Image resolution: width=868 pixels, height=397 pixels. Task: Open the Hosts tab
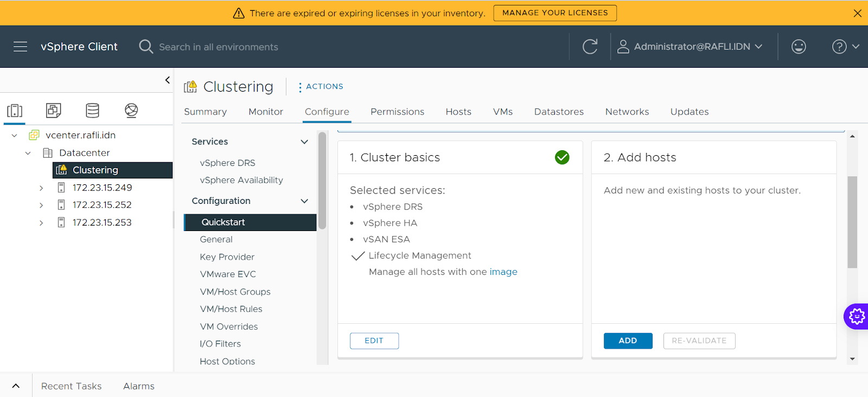click(x=458, y=112)
